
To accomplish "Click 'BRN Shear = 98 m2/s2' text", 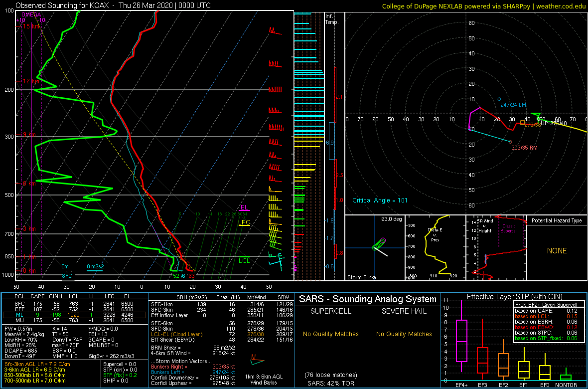I will (193, 348).
